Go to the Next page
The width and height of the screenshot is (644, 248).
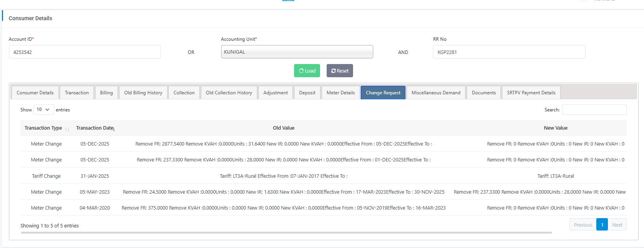pyautogui.click(x=617, y=225)
